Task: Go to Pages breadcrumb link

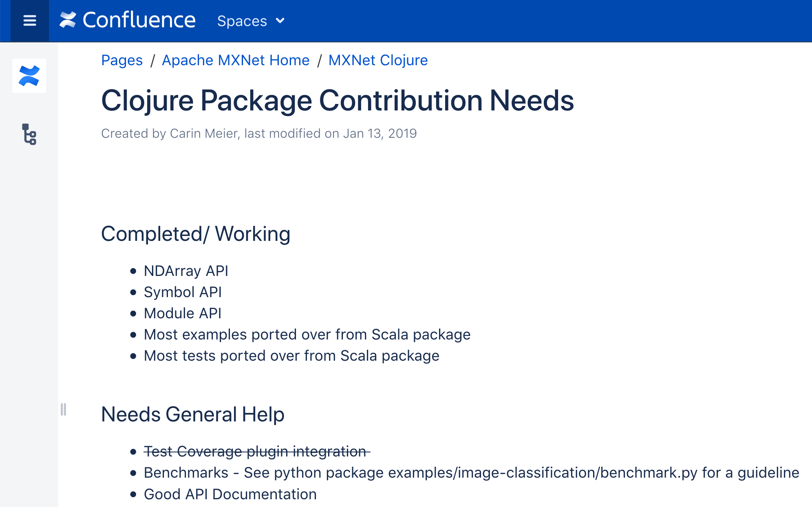Action: (x=122, y=60)
